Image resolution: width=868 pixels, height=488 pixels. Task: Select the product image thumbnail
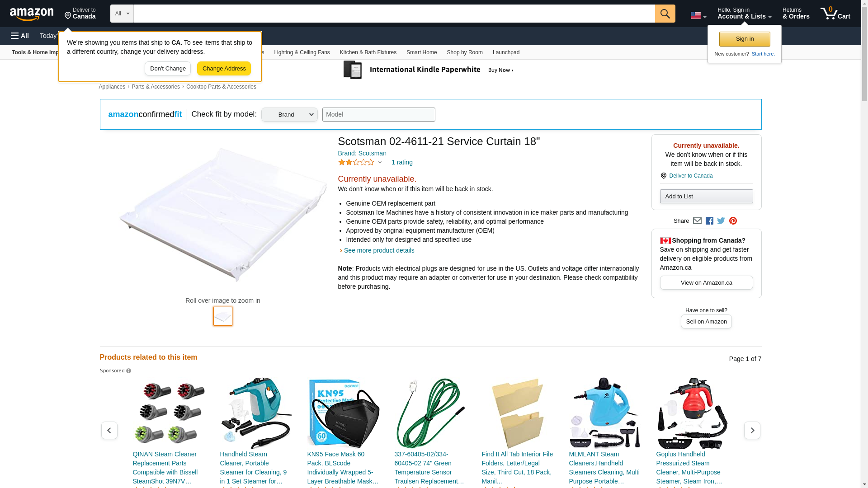(x=223, y=316)
